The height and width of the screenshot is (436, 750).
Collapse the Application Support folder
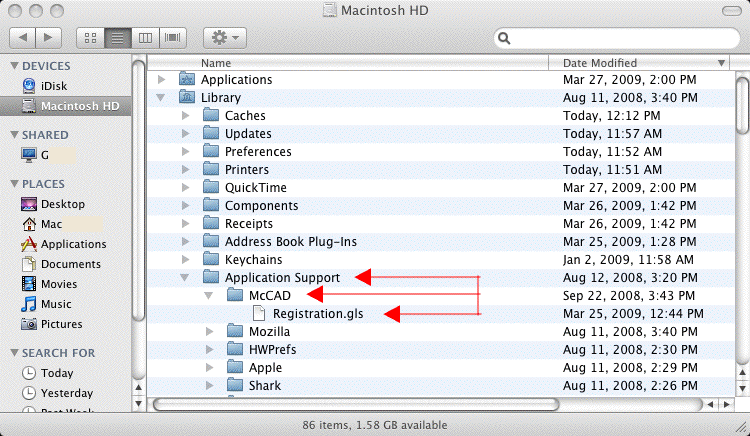tap(184, 277)
